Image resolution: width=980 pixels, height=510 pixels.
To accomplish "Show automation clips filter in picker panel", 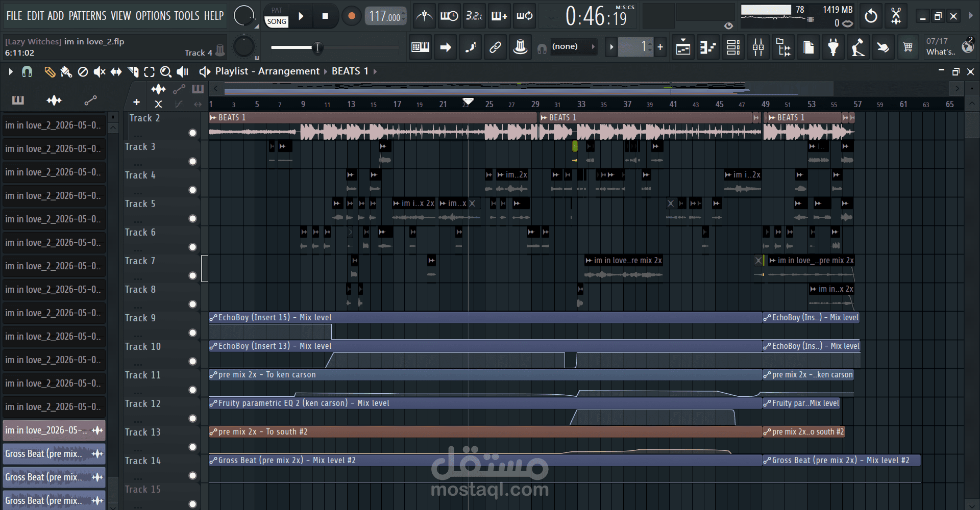I will [x=90, y=100].
